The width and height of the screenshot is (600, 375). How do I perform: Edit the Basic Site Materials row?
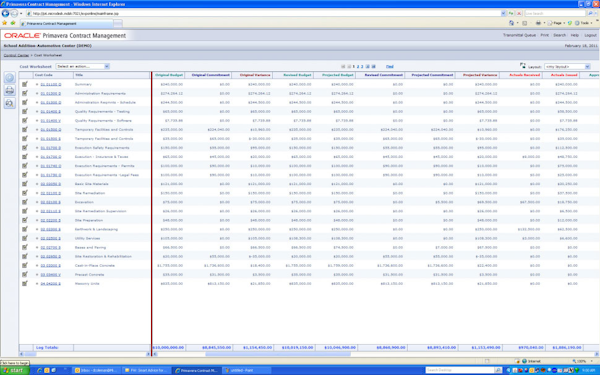point(25,184)
